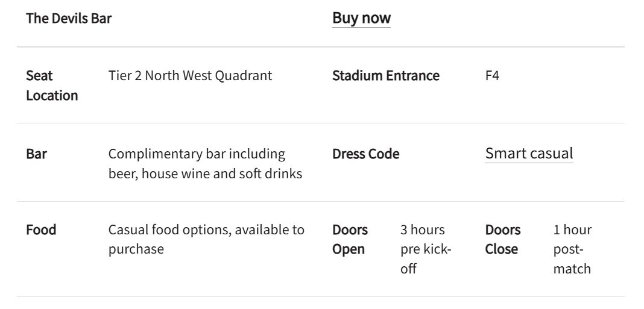Click the divider line below the Food row
The height and width of the screenshot is (309, 644).
(321, 296)
